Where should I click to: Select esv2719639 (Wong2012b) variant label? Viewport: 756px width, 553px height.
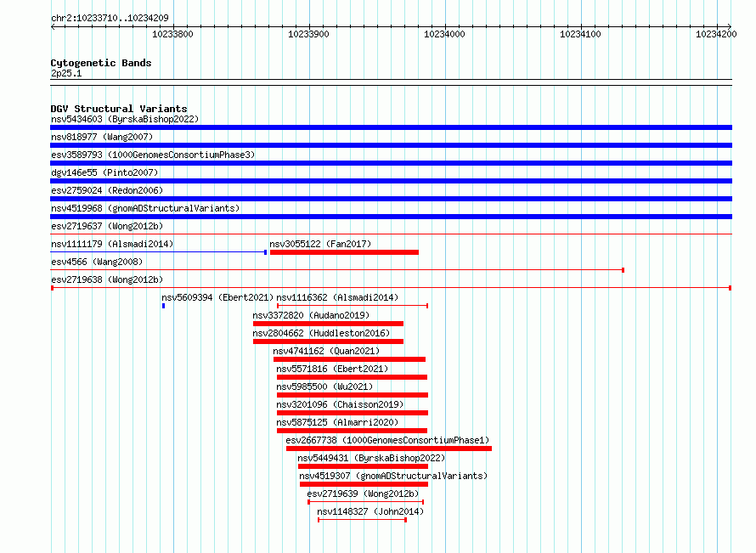[x=363, y=494]
